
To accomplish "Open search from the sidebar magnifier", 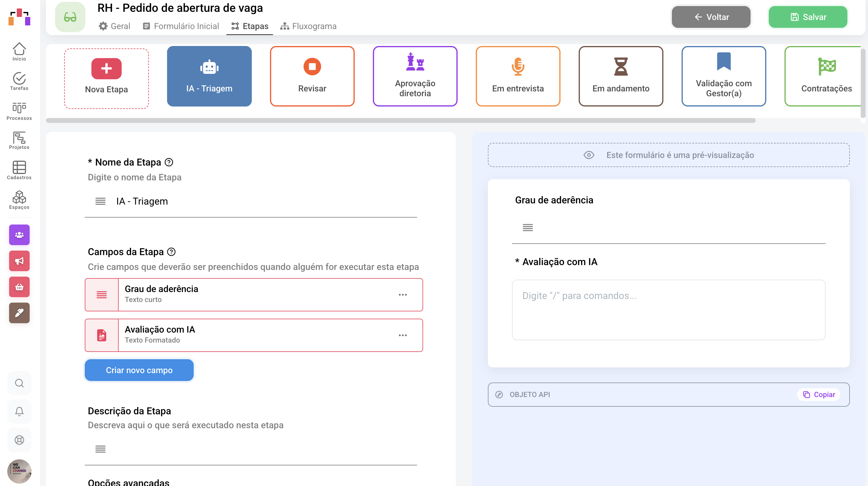I will point(19,383).
